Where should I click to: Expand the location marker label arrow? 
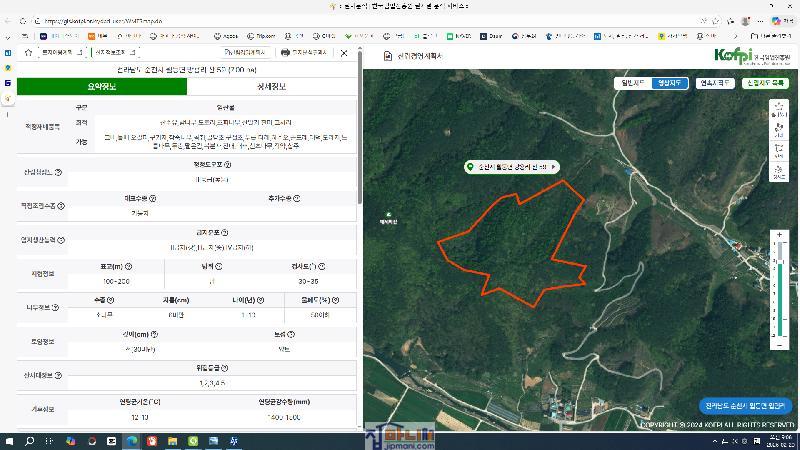click(555, 167)
